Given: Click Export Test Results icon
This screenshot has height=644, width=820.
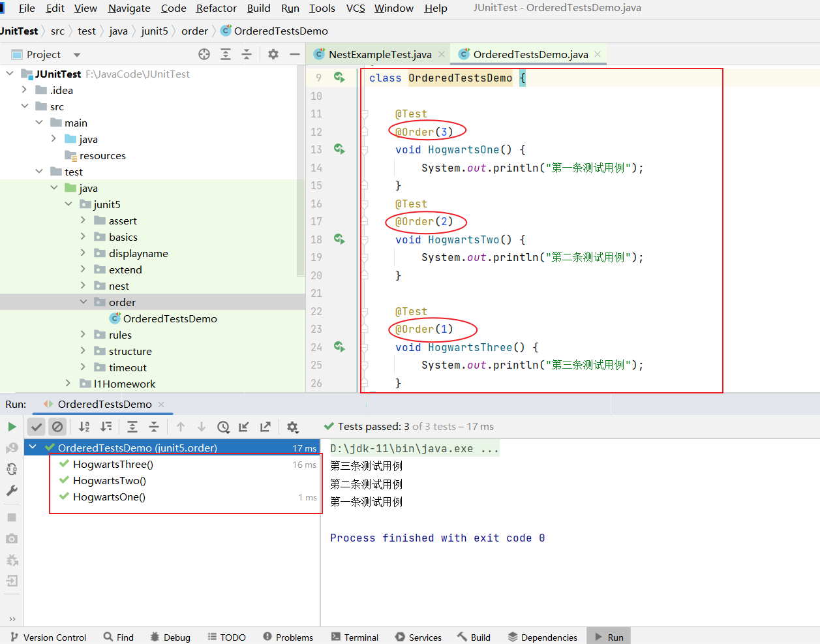Looking at the screenshot, I should [266, 427].
